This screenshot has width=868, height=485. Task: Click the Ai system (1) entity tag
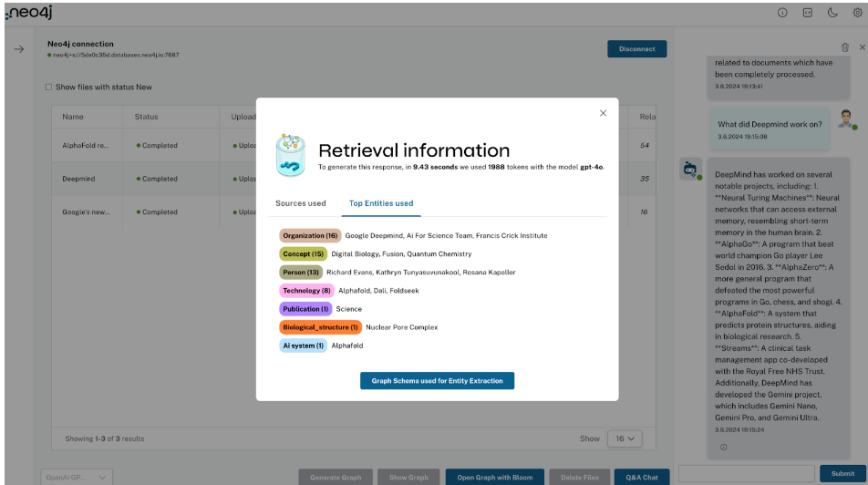[303, 346]
